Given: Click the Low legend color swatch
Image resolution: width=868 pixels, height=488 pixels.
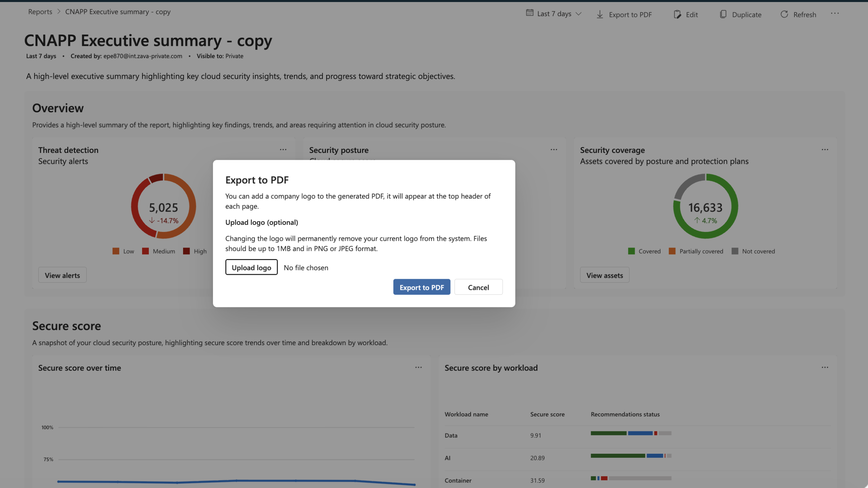Looking at the screenshot, I should (116, 251).
